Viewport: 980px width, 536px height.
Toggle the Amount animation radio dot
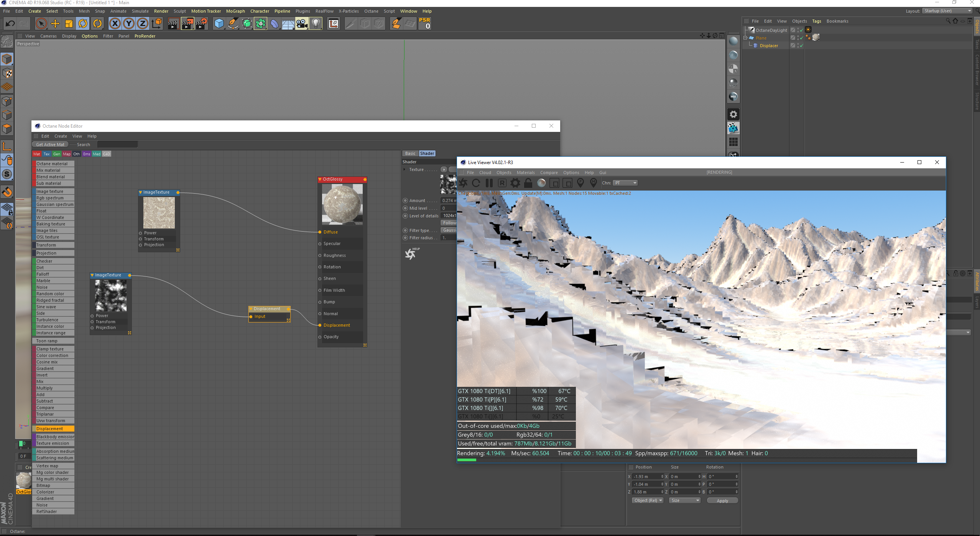[x=405, y=201]
